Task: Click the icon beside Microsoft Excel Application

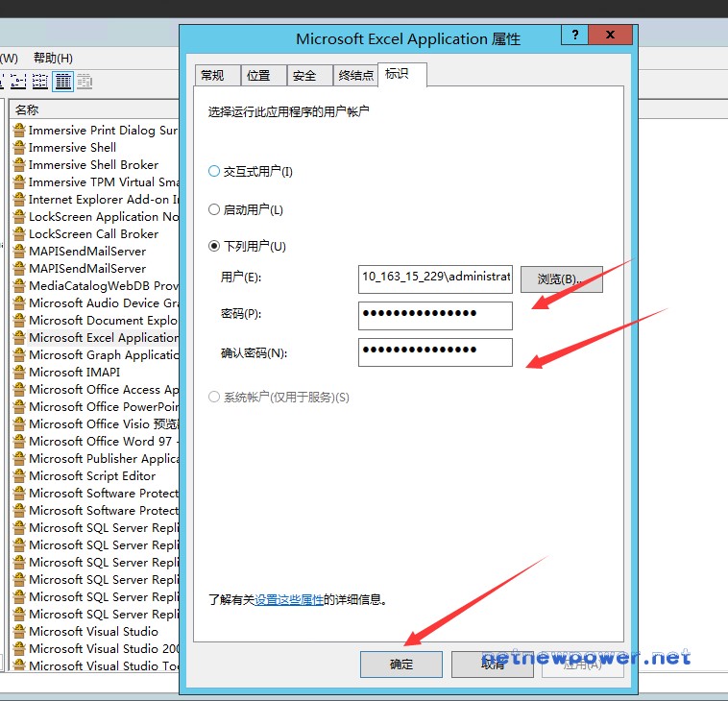Action: point(19,337)
